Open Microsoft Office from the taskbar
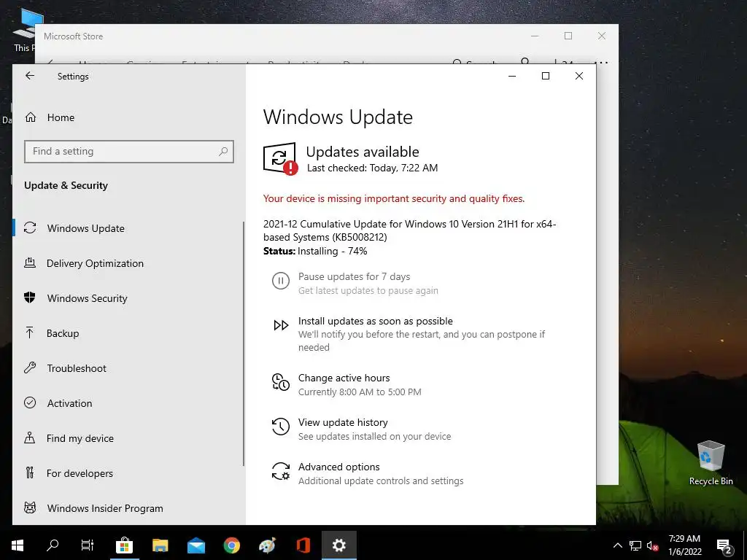The image size is (747, 560). tap(303, 545)
